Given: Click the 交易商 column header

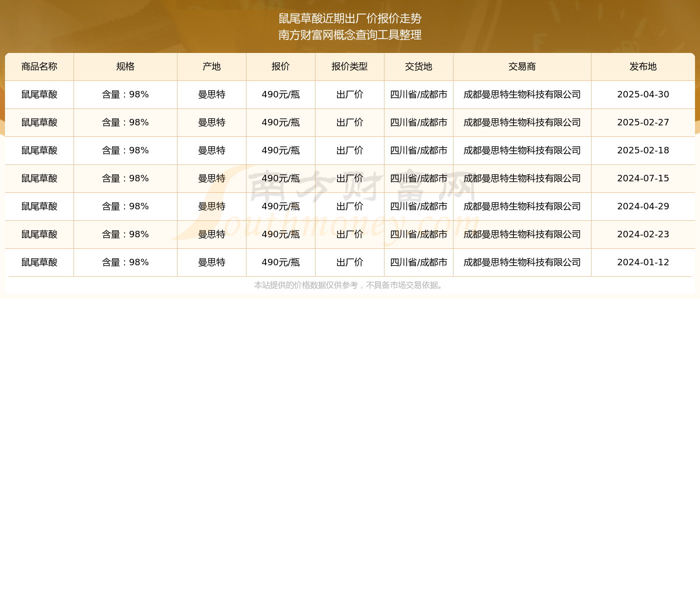Looking at the screenshot, I should pos(522,66).
